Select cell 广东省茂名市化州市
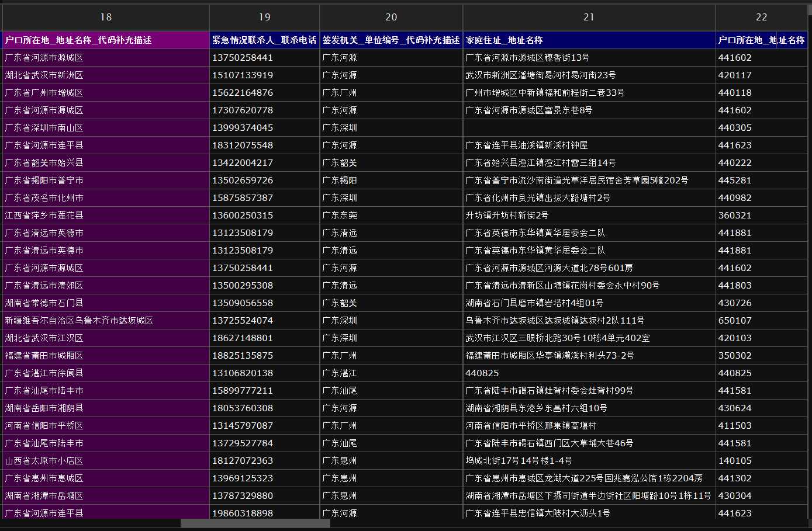 point(106,198)
